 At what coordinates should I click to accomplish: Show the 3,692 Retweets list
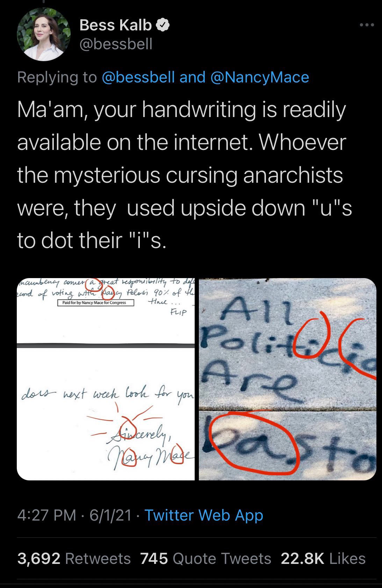pos(74,558)
